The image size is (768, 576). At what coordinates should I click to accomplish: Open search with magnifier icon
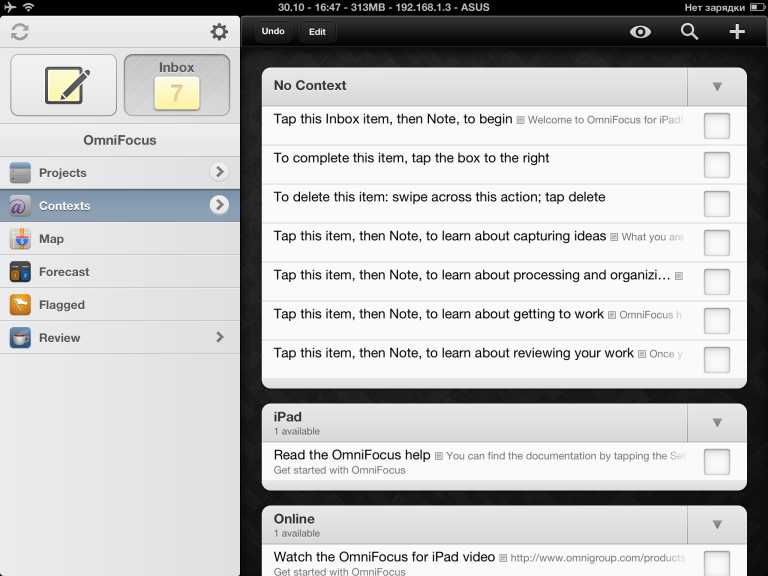pos(689,32)
